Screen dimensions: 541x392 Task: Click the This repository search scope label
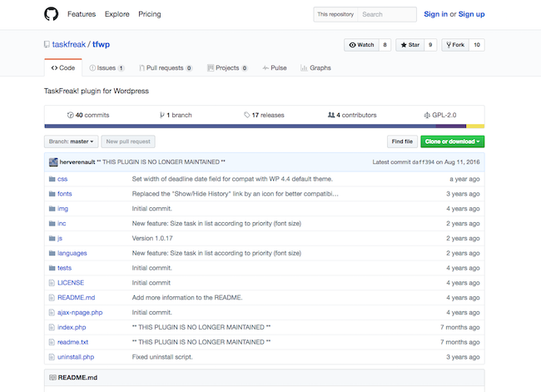pyautogui.click(x=335, y=14)
